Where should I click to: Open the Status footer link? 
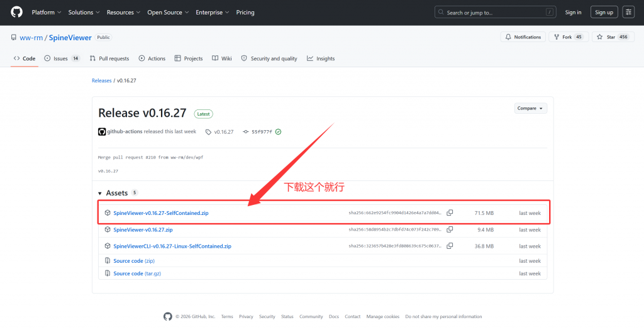pos(287,316)
